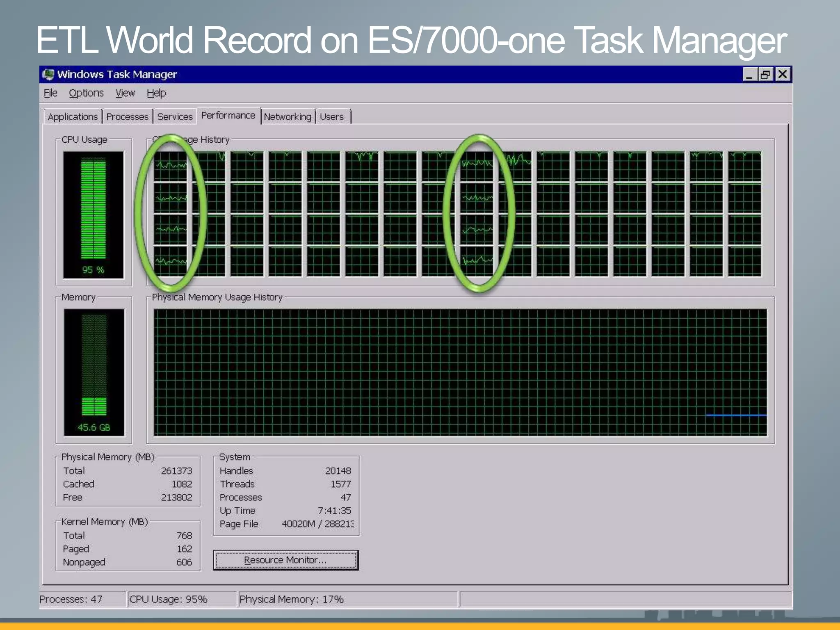This screenshot has height=630, width=840.
Task: Close the Windows Task Manager window
Action: pyautogui.click(x=782, y=75)
